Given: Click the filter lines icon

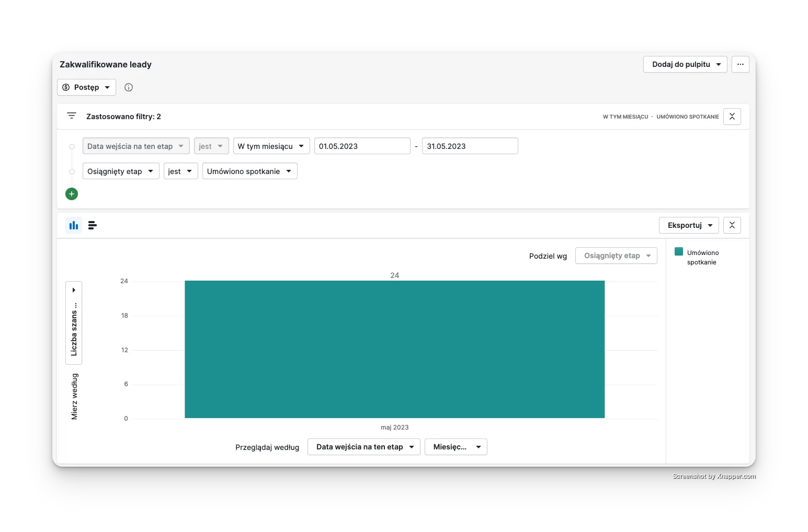Looking at the screenshot, I should click(x=72, y=116).
